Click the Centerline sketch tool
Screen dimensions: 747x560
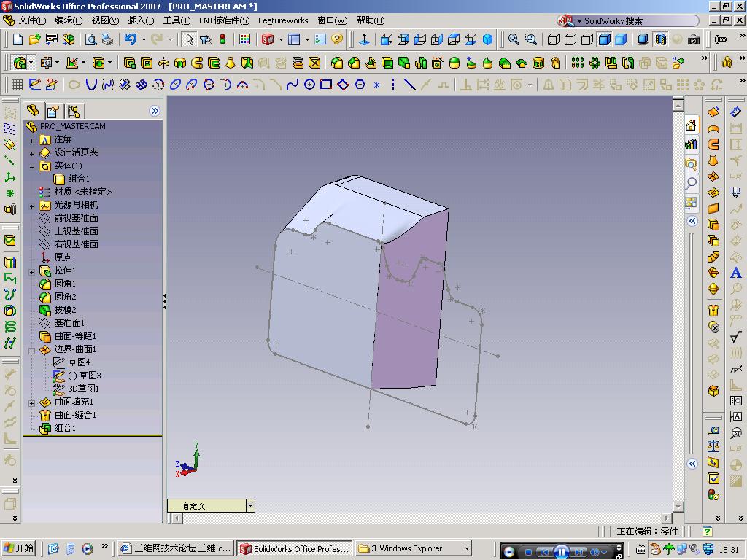coord(393,85)
